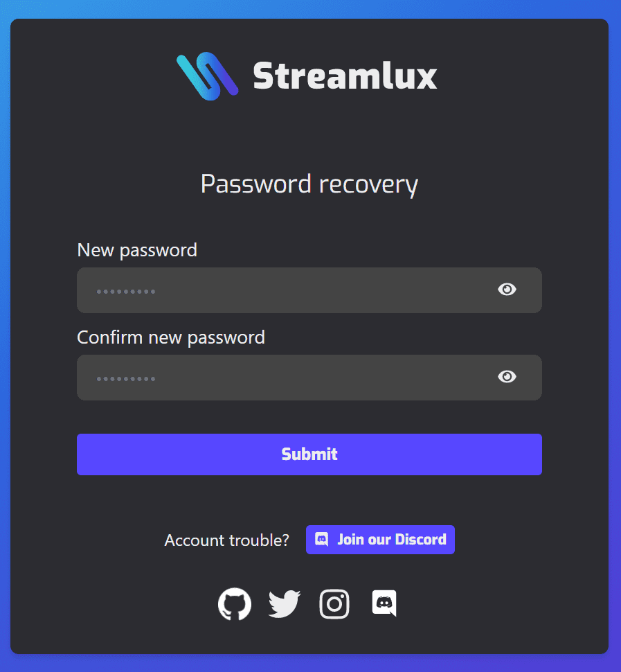
Task: Click the Streamlux wordmark text
Action: pyautogui.click(x=345, y=76)
